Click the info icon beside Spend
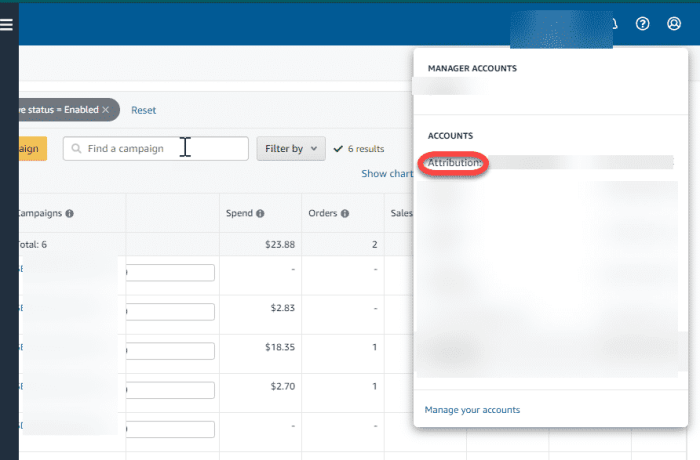The image size is (700, 460). point(260,213)
